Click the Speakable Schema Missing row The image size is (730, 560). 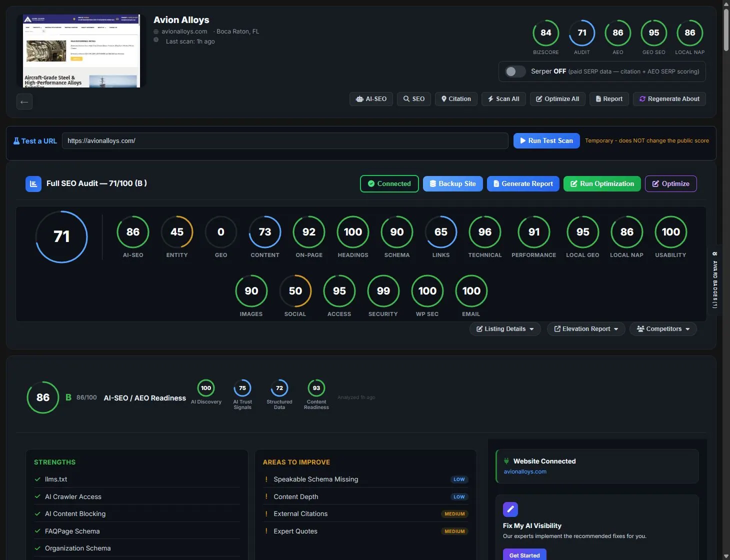[x=365, y=479]
